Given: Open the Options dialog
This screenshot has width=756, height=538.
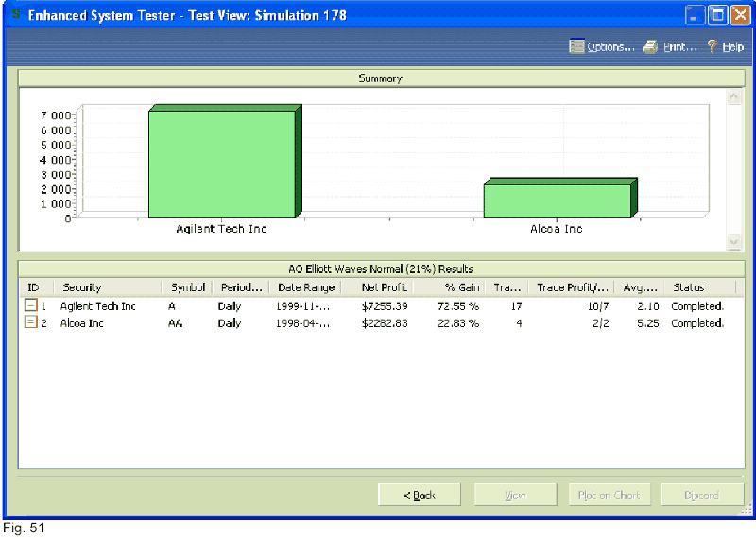Looking at the screenshot, I should click(x=602, y=47).
